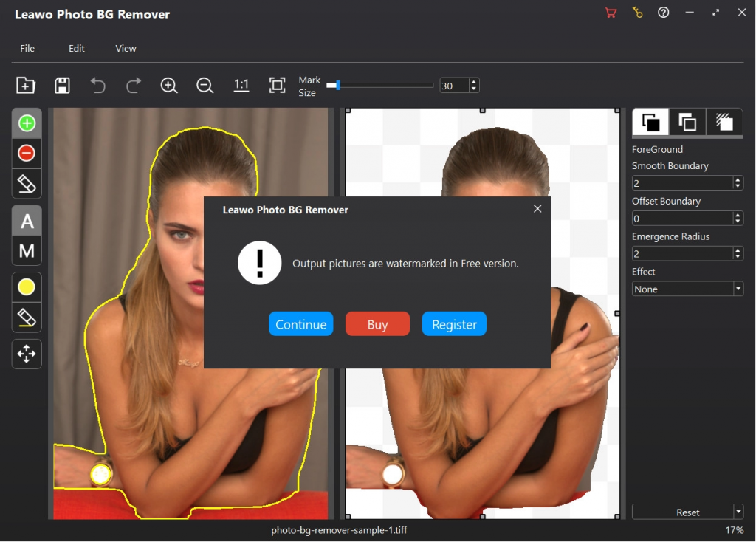Open the File menu
This screenshot has height=542, width=756.
coord(27,48)
